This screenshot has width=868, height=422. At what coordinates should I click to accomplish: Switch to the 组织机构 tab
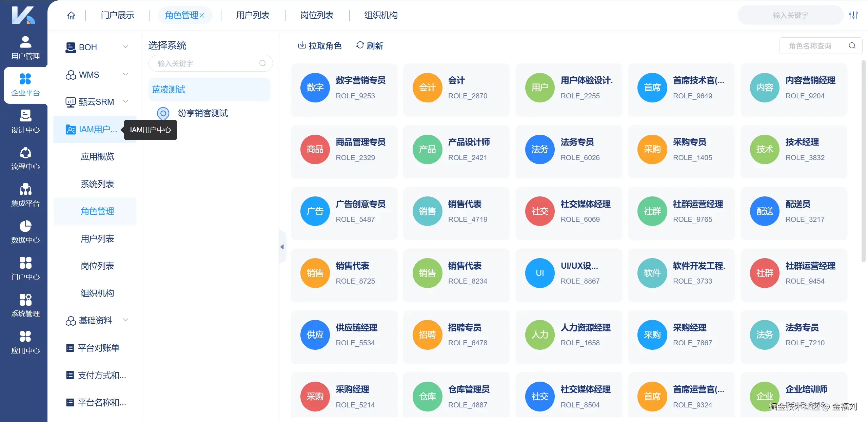(380, 15)
